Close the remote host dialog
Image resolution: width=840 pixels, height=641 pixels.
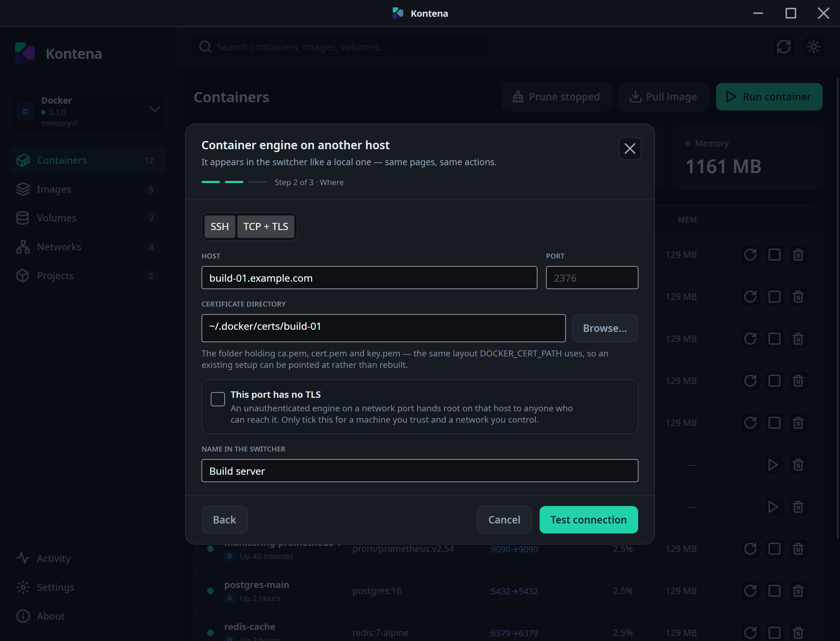pos(630,148)
